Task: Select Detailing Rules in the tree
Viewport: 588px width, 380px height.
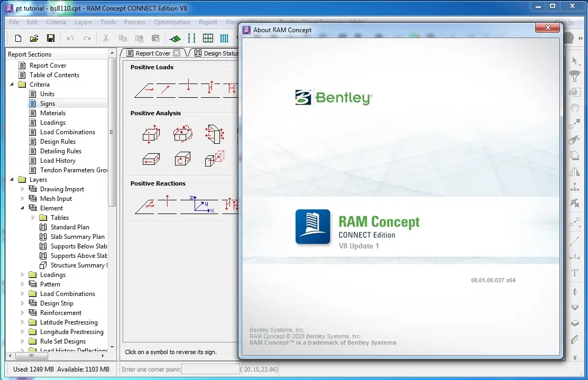Action: (61, 151)
